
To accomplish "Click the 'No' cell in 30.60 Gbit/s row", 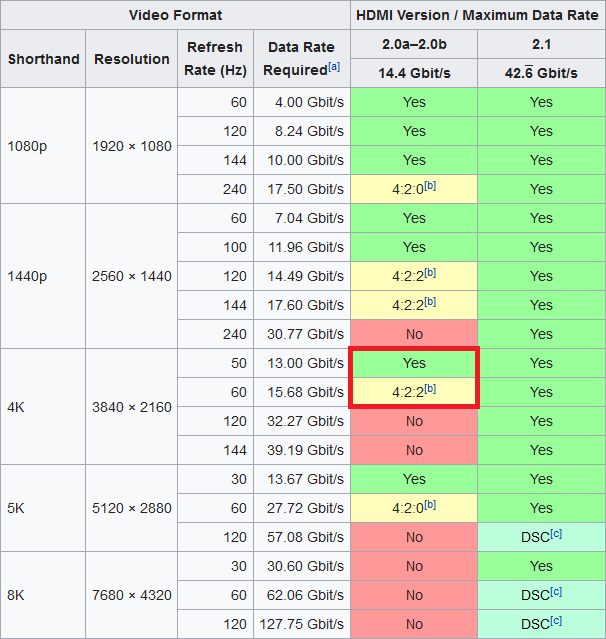I will (x=414, y=566).
